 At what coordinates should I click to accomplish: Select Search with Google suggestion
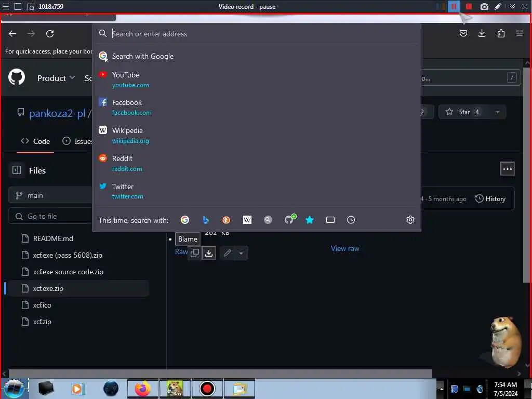point(257,56)
